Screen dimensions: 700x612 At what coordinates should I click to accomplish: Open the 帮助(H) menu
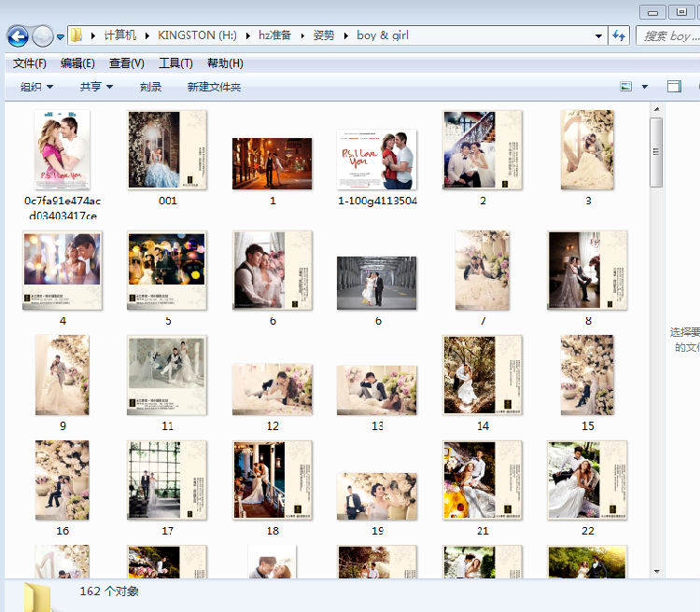225,63
